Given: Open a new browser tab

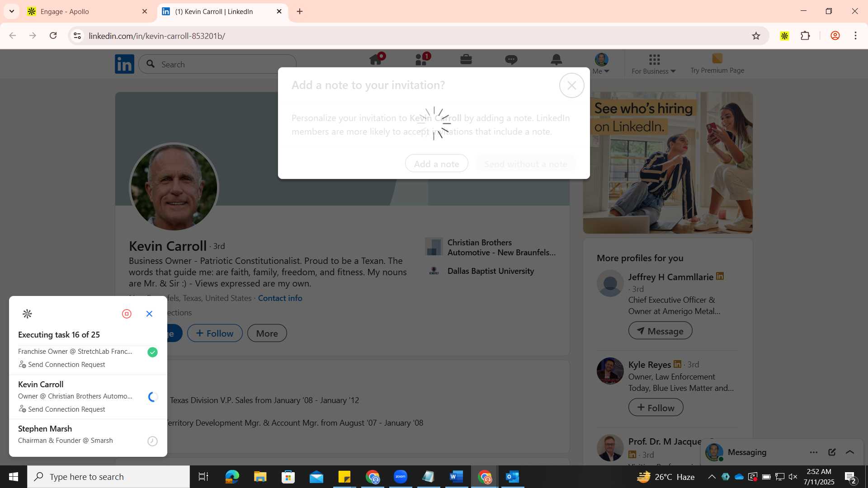Looking at the screenshot, I should [300, 12].
